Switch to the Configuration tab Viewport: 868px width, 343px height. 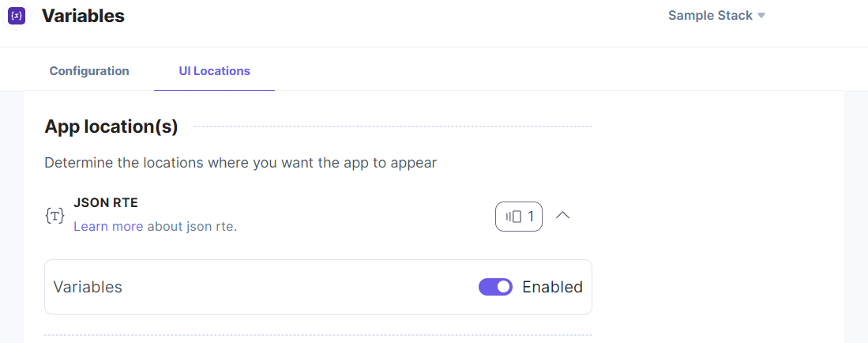coord(89,71)
